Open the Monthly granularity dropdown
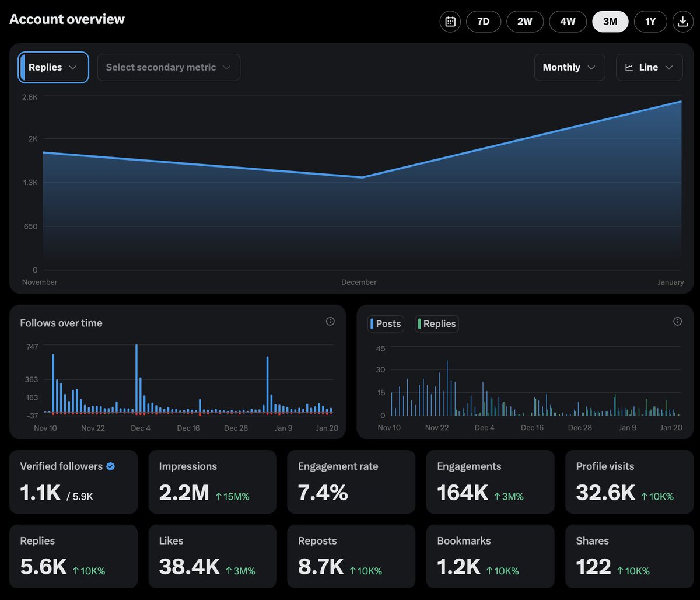Viewport: 700px width, 600px height. point(569,67)
